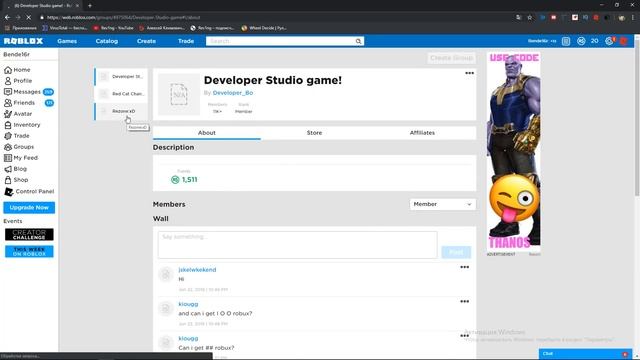
Task: Select the hovered third group in list
Action: click(x=121, y=111)
